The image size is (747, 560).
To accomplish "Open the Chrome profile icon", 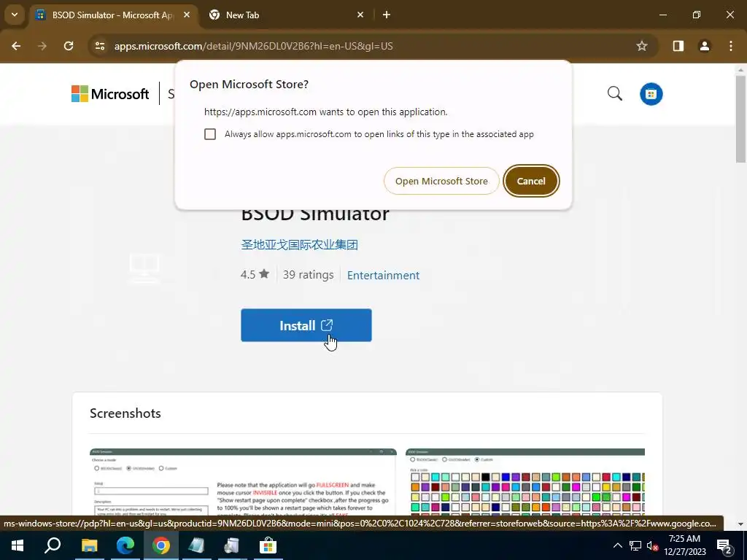I will coord(704,46).
